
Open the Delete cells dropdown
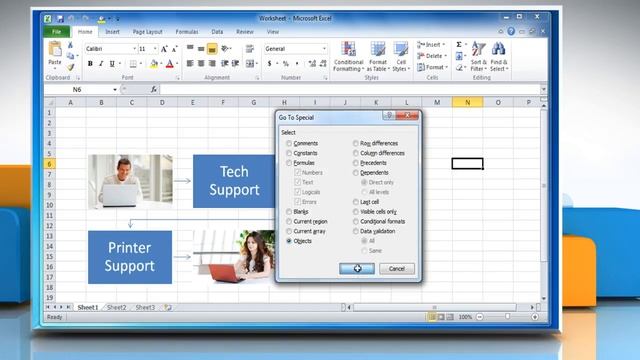coord(433,56)
